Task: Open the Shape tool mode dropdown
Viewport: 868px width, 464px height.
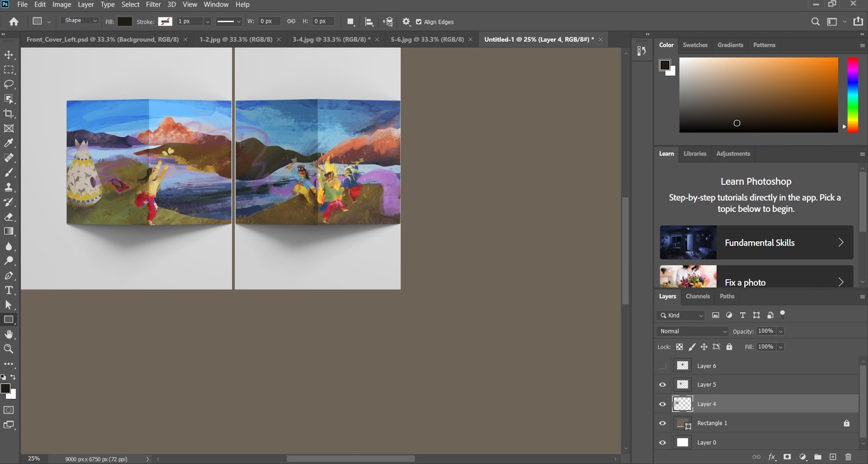Action: point(80,21)
